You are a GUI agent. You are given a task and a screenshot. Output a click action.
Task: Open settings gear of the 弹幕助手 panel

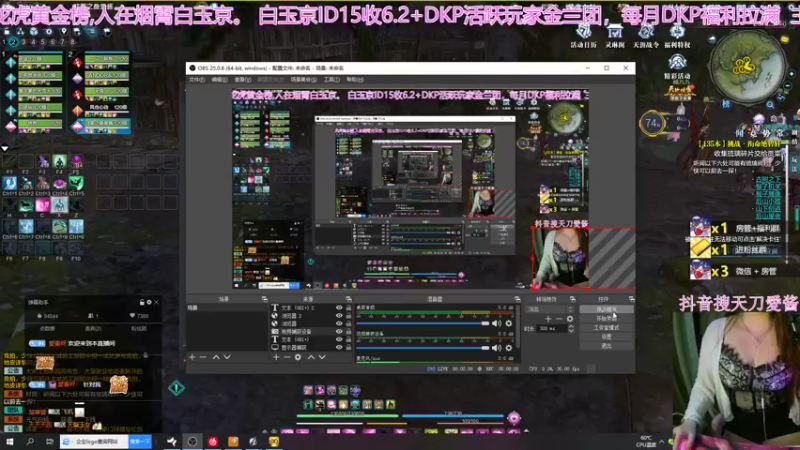click(149, 302)
